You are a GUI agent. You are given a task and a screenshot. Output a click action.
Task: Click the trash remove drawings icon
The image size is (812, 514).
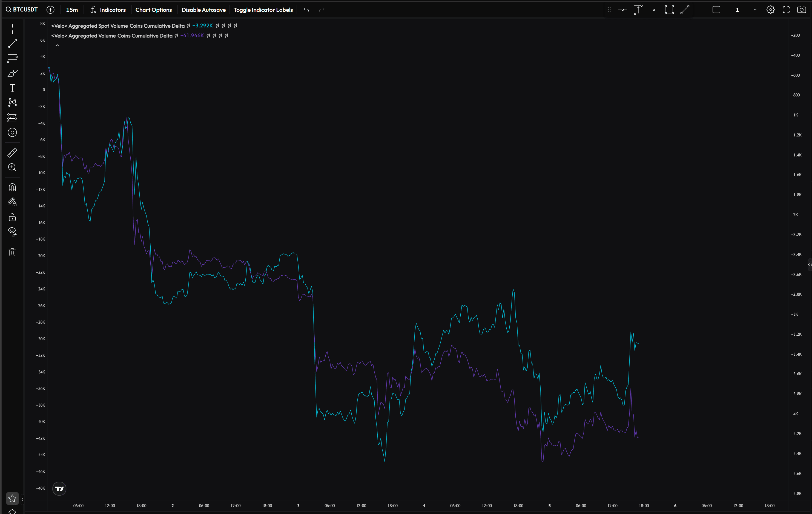13,252
